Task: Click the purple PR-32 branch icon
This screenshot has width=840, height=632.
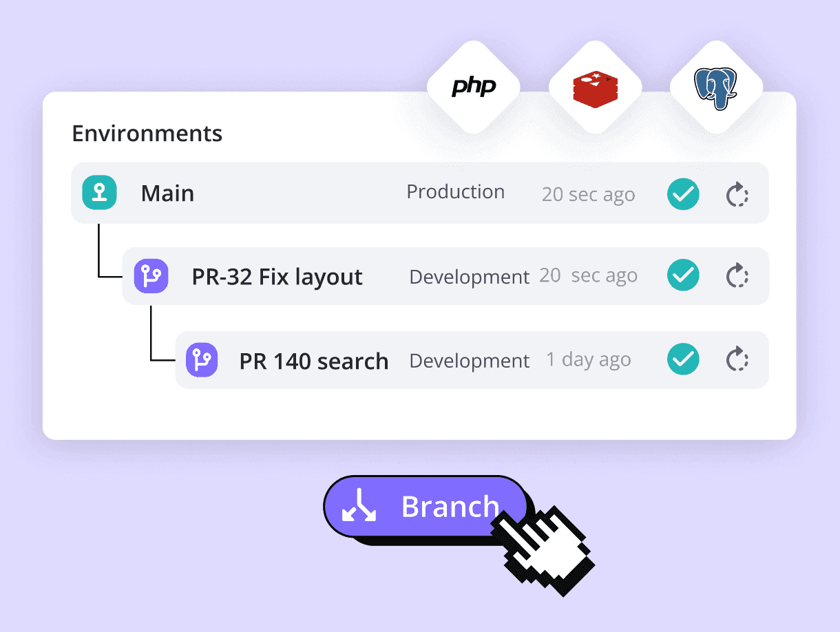Action: coord(151,276)
